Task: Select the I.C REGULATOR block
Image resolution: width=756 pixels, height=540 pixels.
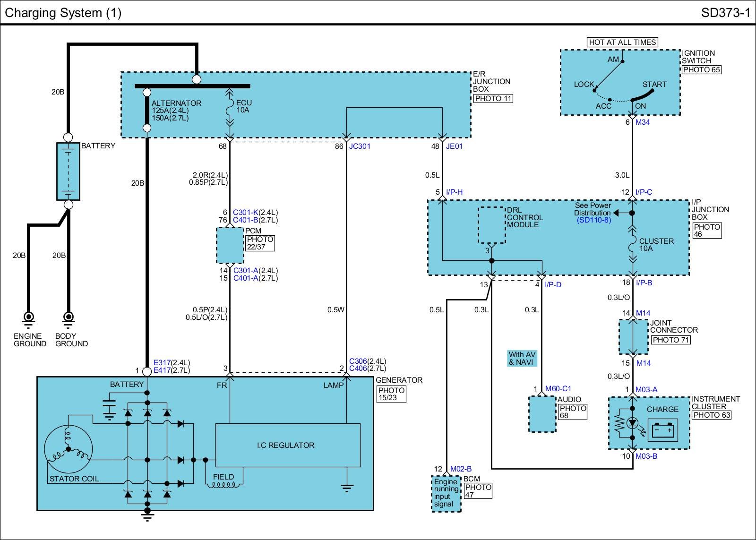Action: click(x=288, y=445)
